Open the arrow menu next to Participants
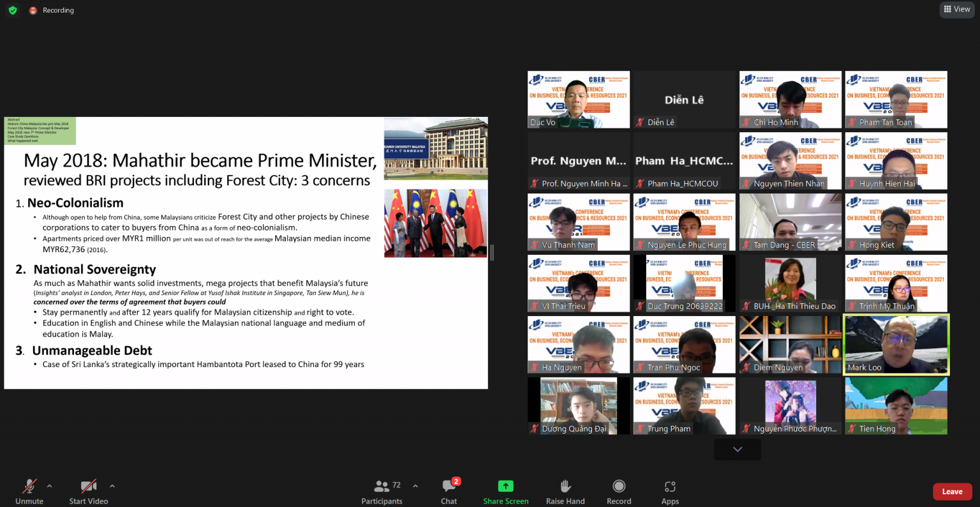This screenshot has height=507, width=980. coord(415,486)
